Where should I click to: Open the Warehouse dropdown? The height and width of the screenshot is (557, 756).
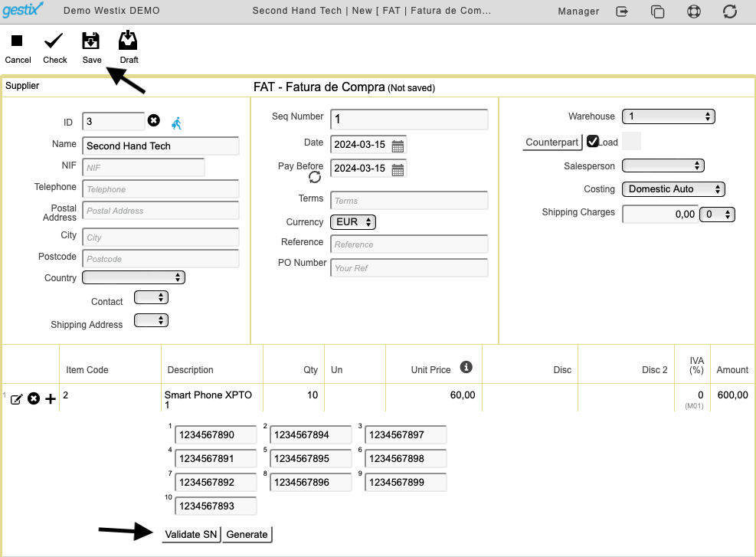(668, 116)
